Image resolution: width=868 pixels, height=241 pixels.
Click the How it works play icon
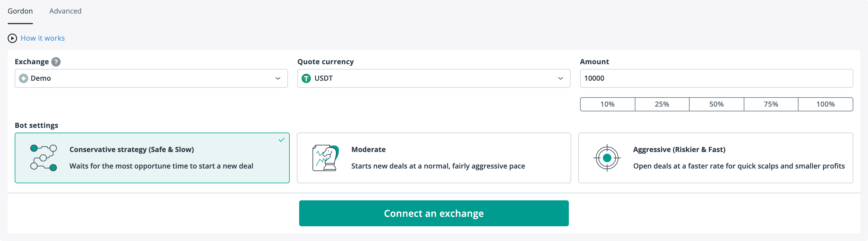coord(12,38)
